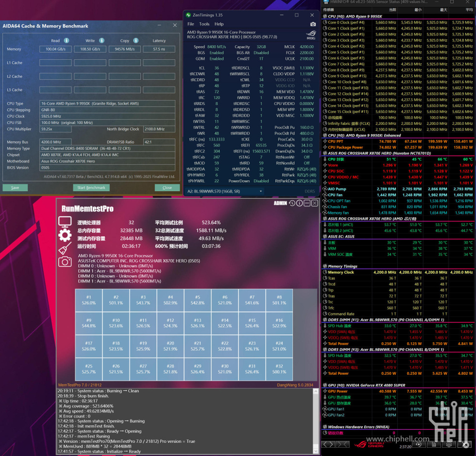This screenshot has height=456, width=476.
Task: Select memtest tile #9 544.8%
Action: tap(88, 323)
